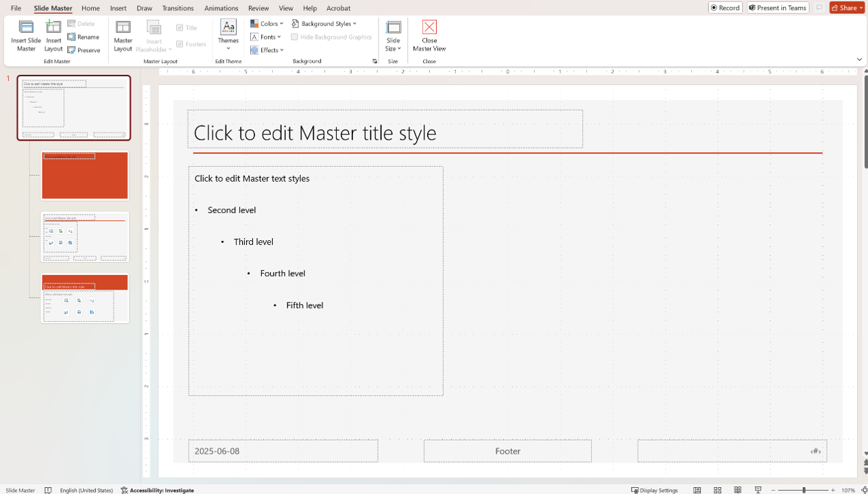
Task: Click the Record button
Action: tap(725, 8)
